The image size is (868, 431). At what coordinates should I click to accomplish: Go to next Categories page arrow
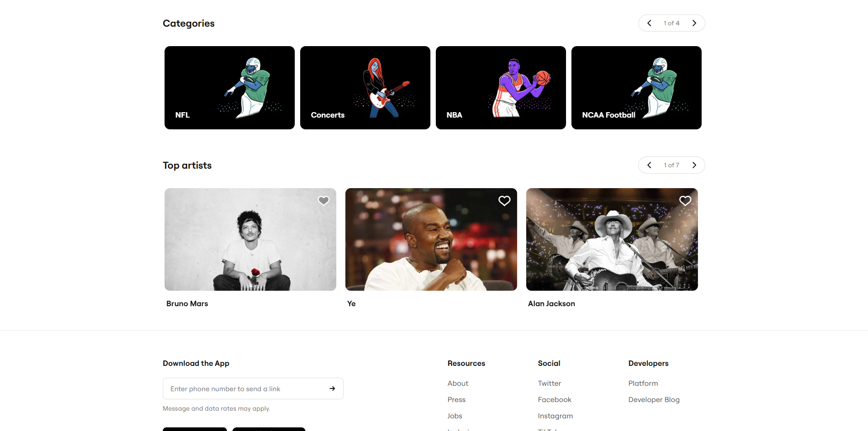click(694, 23)
